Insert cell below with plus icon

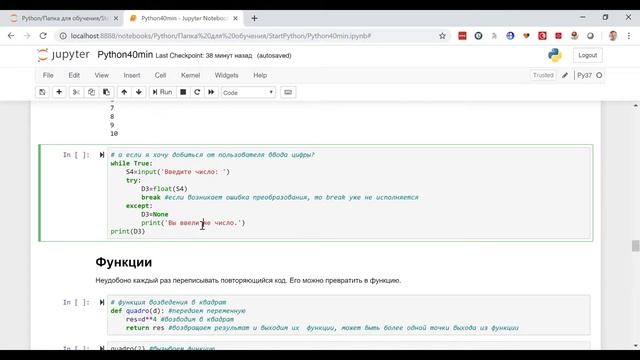(59, 92)
